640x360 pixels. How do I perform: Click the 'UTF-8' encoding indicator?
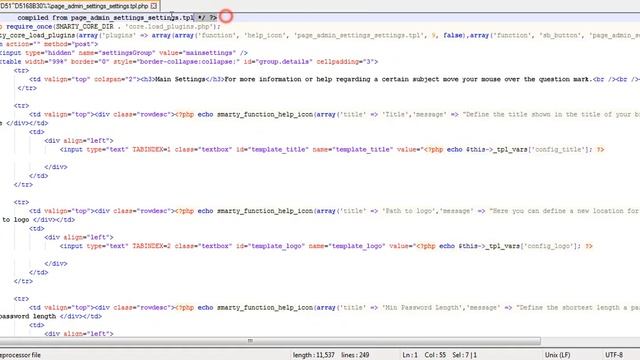[614, 355]
